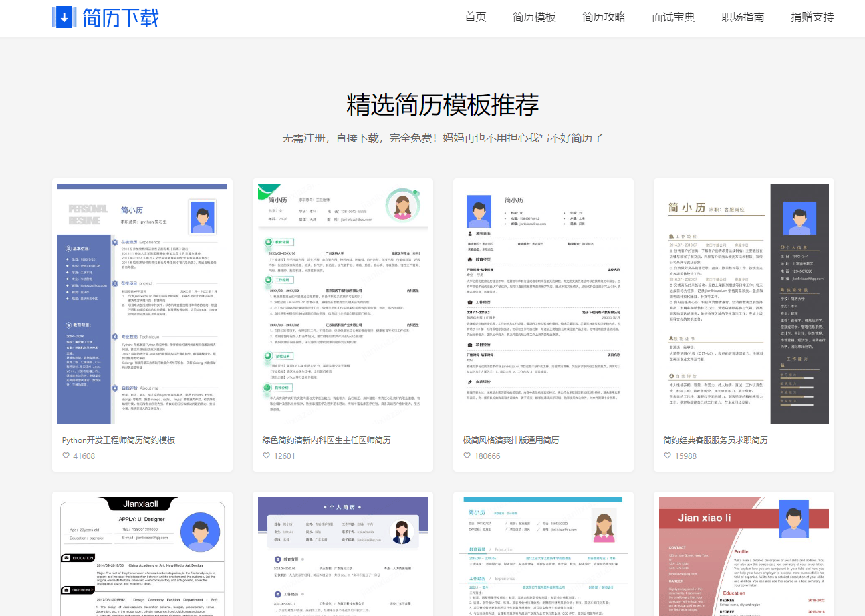The image size is (865, 616).
Task: Open the 简历攻略 section
Action: 604,17
